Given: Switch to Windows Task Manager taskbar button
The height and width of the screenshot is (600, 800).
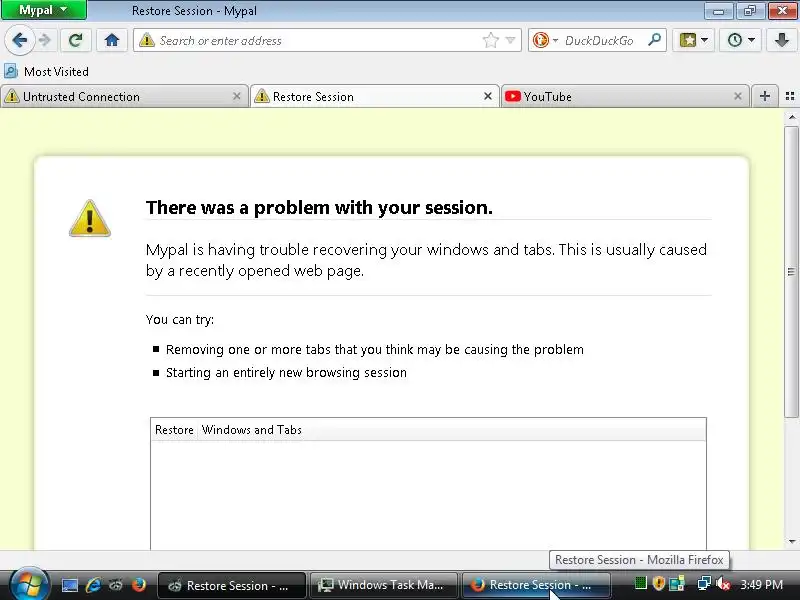Looking at the screenshot, I should pyautogui.click(x=383, y=585).
